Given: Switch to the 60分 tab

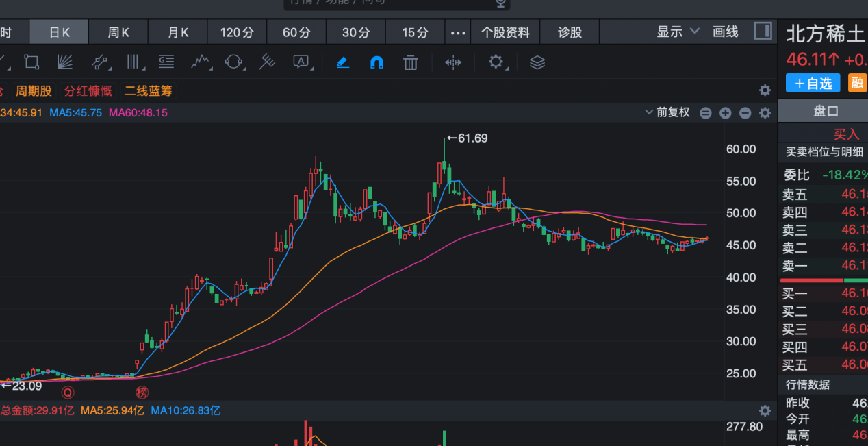Looking at the screenshot, I should (x=296, y=32).
